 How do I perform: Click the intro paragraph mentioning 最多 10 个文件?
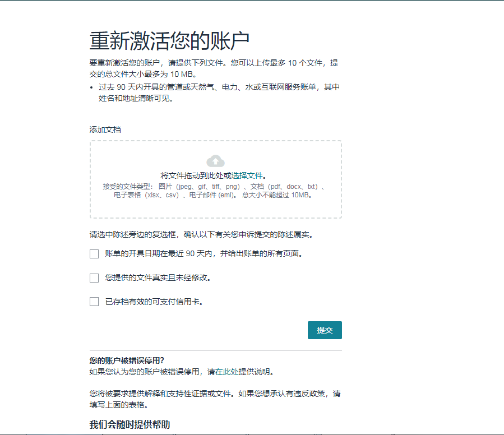coord(214,68)
